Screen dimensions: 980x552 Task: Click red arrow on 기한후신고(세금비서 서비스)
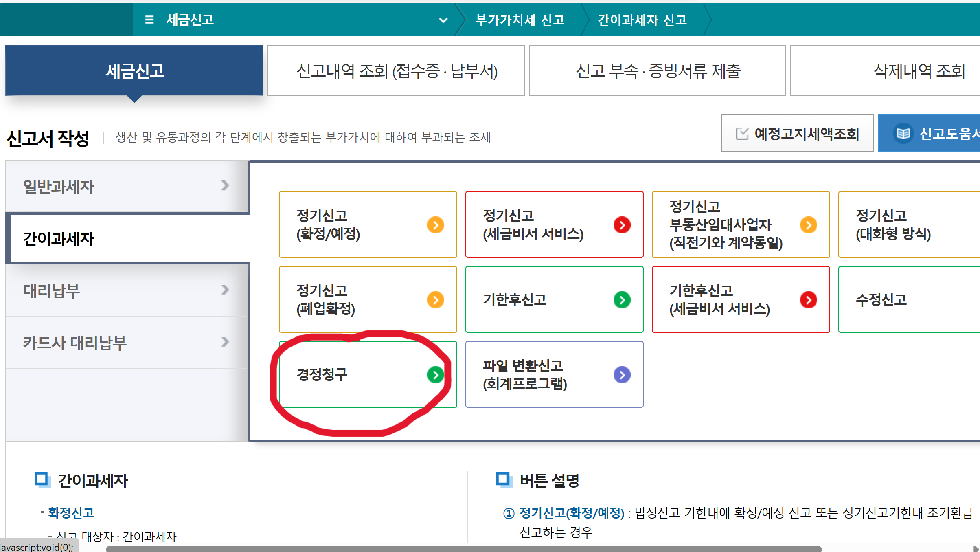pyautogui.click(x=809, y=299)
